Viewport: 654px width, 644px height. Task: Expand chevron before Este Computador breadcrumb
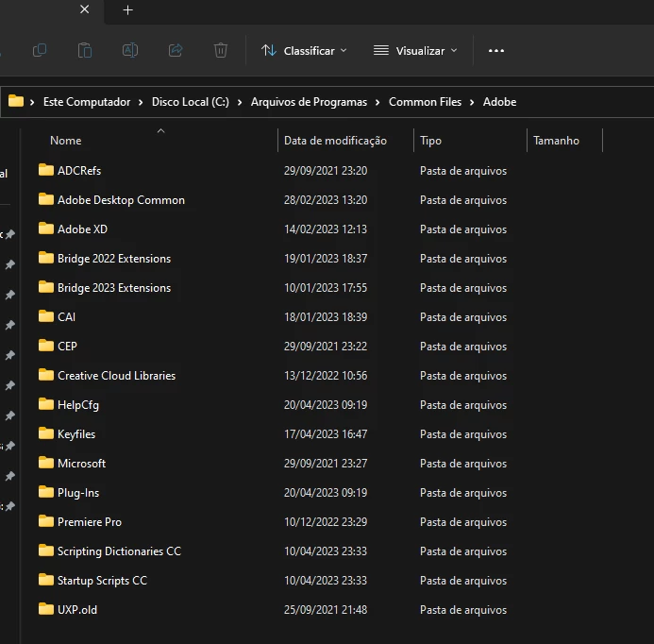point(32,102)
